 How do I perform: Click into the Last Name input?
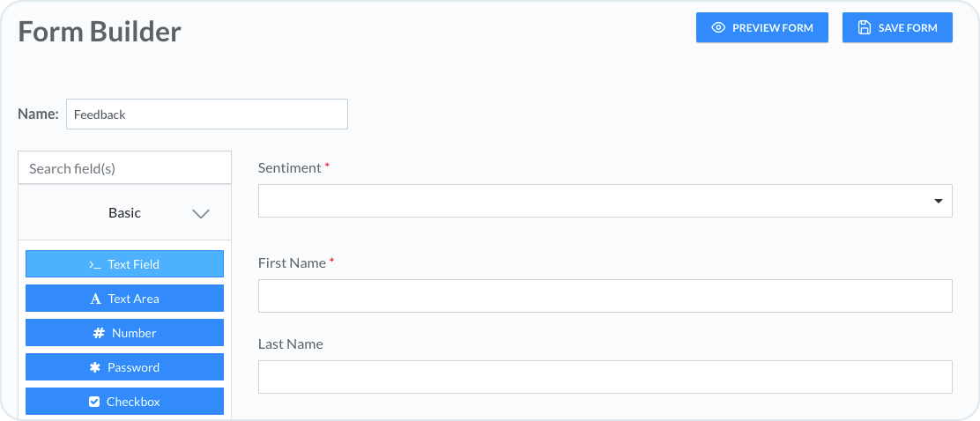click(605, 377)
